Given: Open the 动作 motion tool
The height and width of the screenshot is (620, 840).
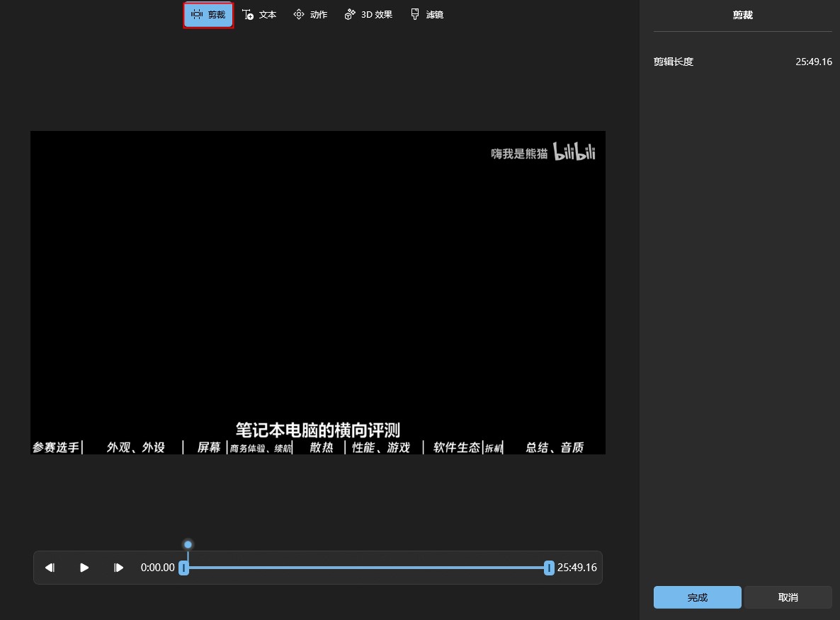Looking at the screenshot, I should pos(310,15).
